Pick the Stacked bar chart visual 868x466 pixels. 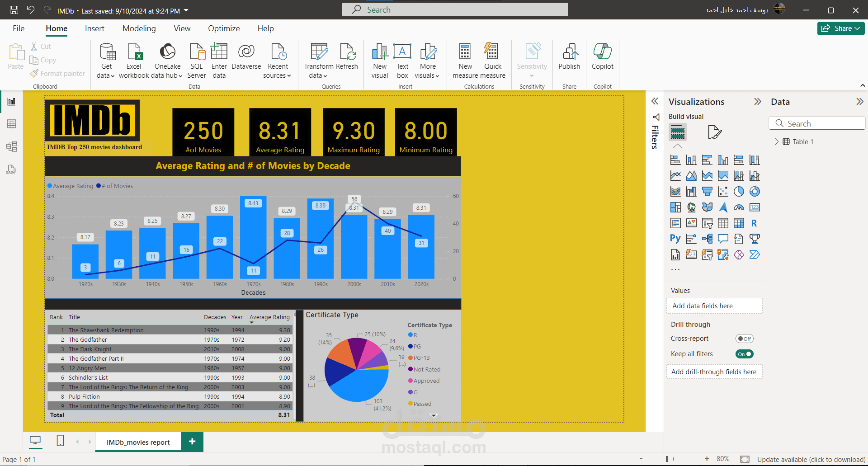(675, 160)
